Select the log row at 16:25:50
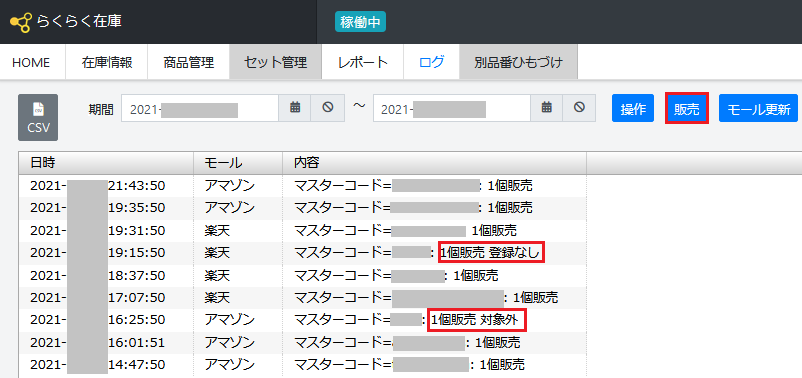Viewport: 802px width, 378px height. [x=302, y=320]
